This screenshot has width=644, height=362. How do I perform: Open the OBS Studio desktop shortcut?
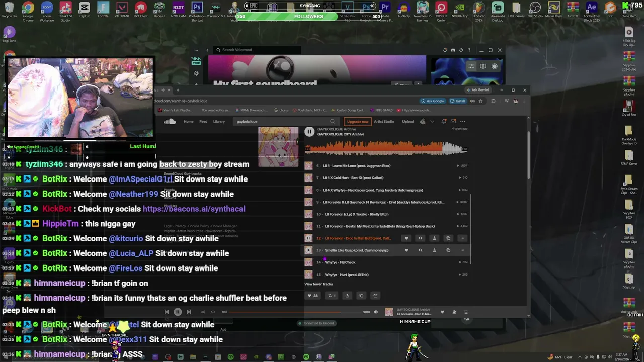tap(535, 11)
